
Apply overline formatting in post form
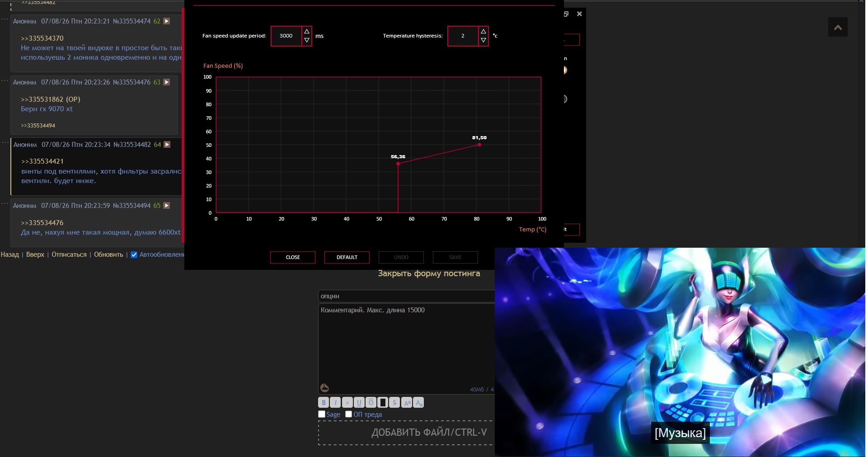click(371, 402)
